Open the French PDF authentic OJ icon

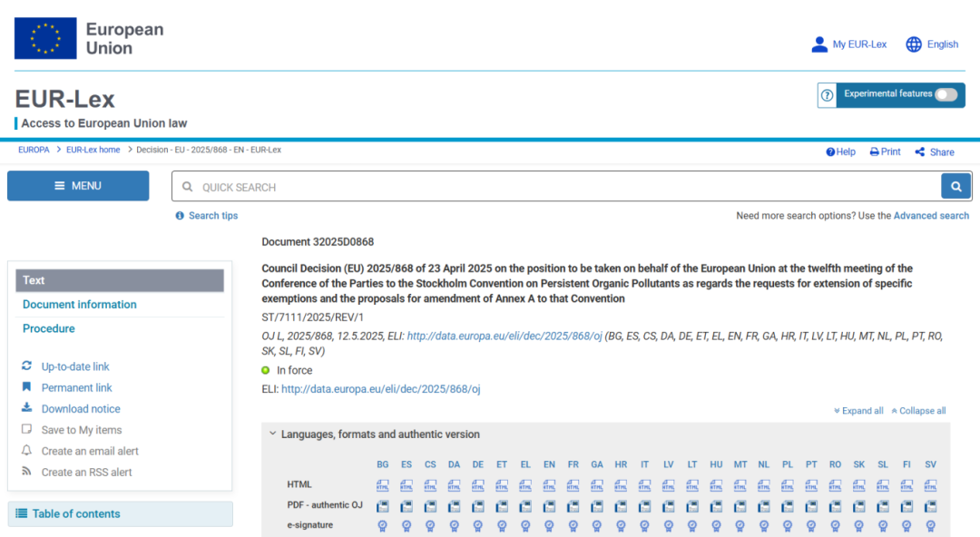tap(573, 506)
